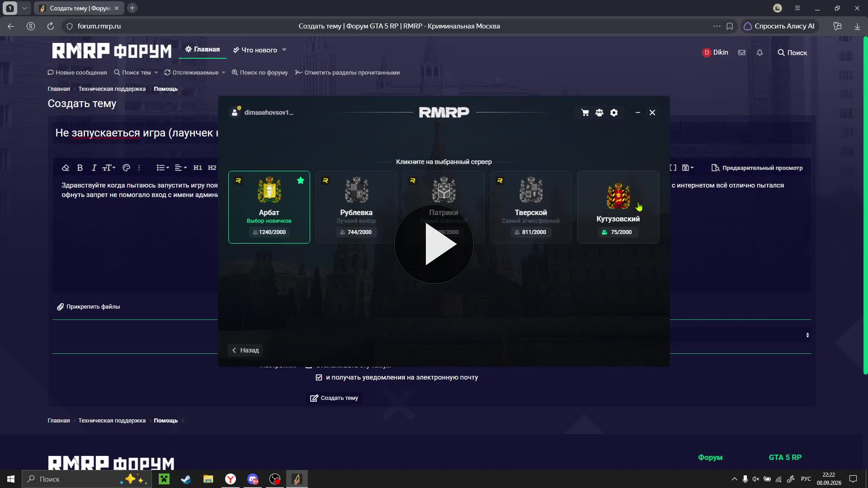This screenshot has width=868, height=488.
Task: Apply H1 heading format
Action: [198, 168]
